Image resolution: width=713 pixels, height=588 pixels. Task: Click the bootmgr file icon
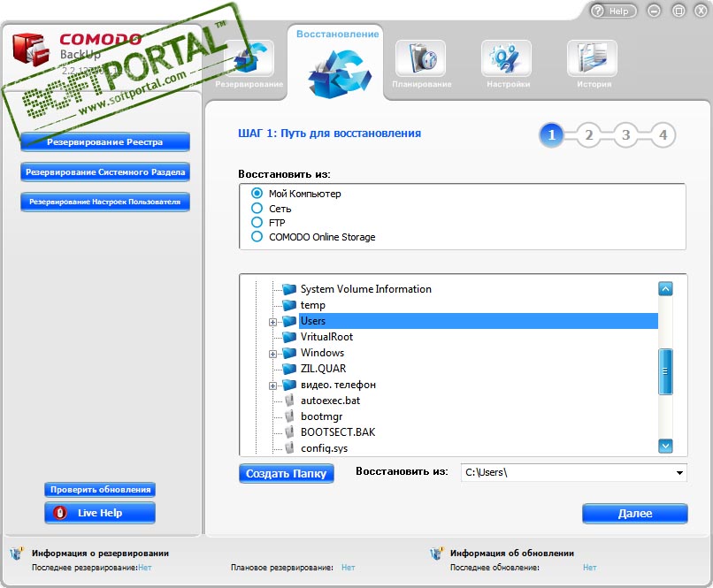[x=289, y=416]
